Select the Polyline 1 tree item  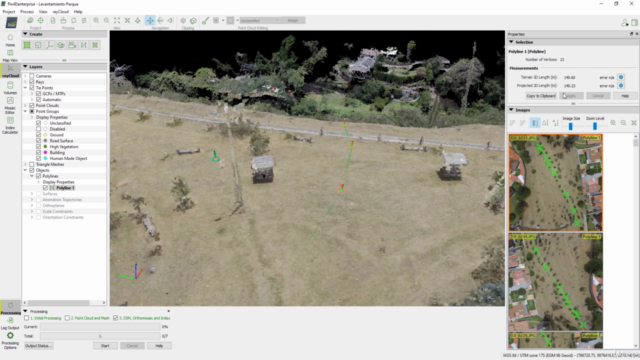pos(65,188)
